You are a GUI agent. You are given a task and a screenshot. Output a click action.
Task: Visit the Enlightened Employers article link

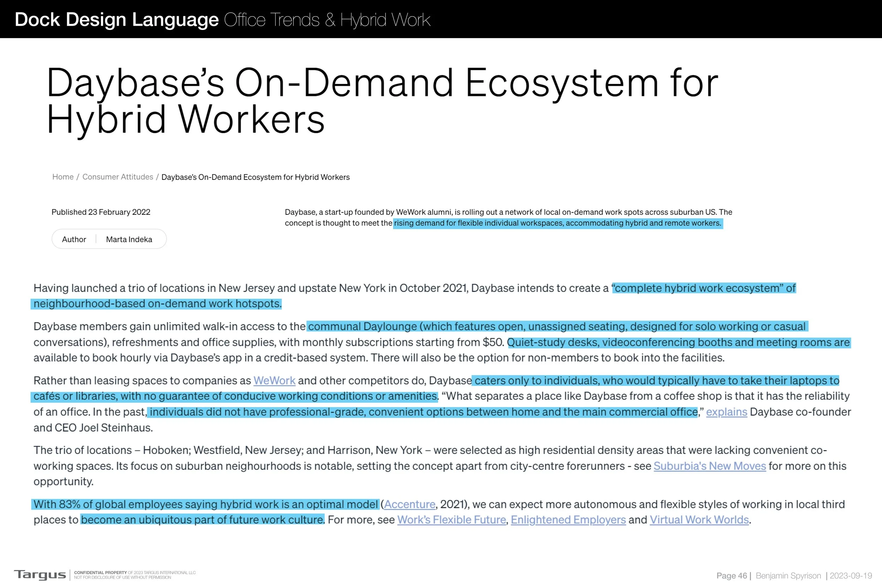pyautogui.click(x=568, y=520)
